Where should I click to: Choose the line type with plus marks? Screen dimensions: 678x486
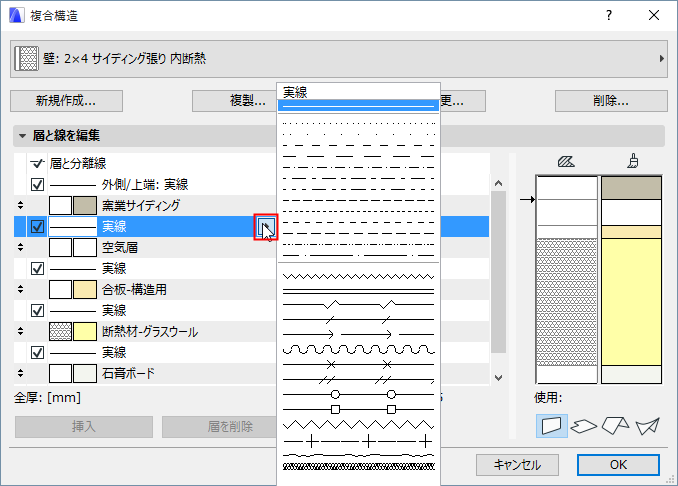[x=358, y=441]
